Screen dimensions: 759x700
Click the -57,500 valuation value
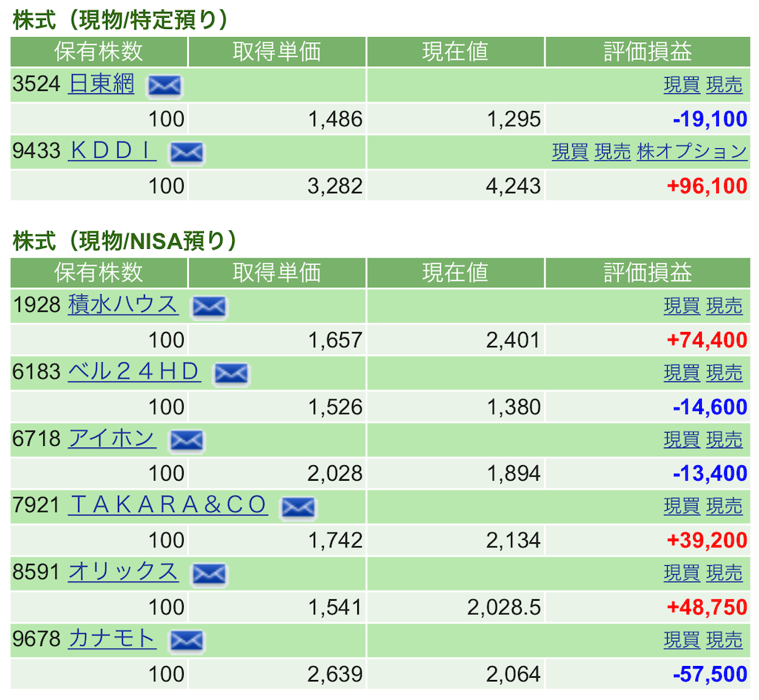(x=710, y=674)
